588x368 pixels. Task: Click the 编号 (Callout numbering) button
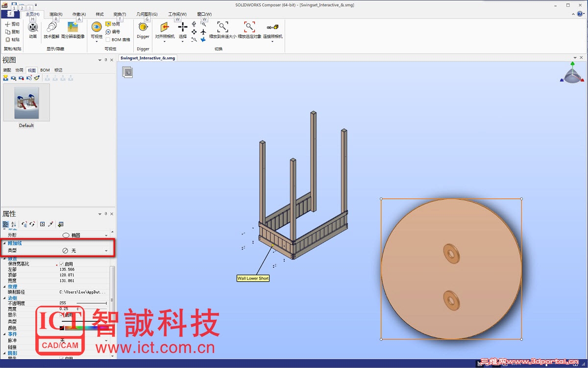[x=113, y=32]
